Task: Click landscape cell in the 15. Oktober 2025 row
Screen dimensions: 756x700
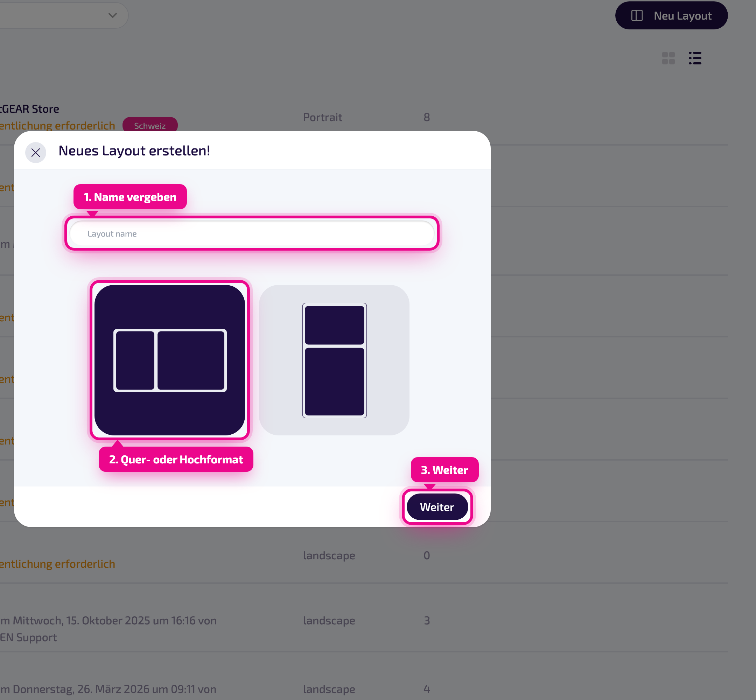Action: tap(329, 621)
